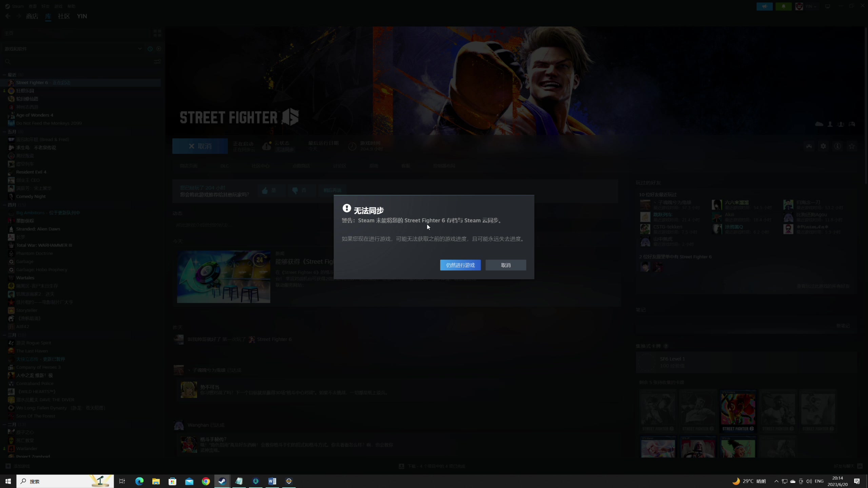Image resolution: width=868 pixels, height=488 pixels.
Task: Open the green notifications bell
Action: (x=783, y=6)
